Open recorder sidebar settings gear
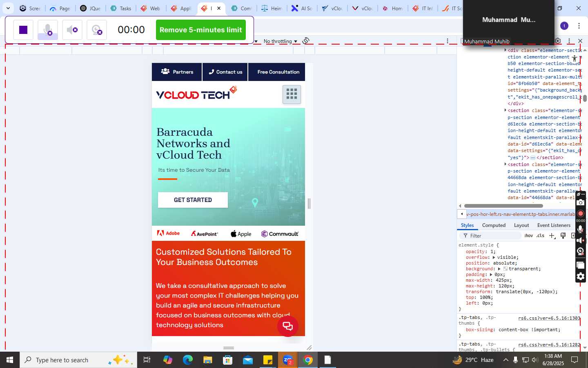This screenshot has width=588, height=368. tap(581, 276)
